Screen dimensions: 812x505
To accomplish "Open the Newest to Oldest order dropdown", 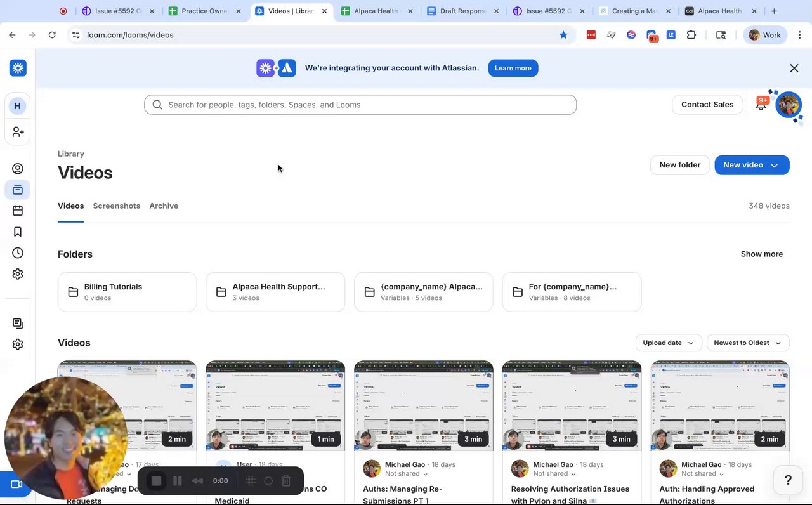I will coord(748,343).
